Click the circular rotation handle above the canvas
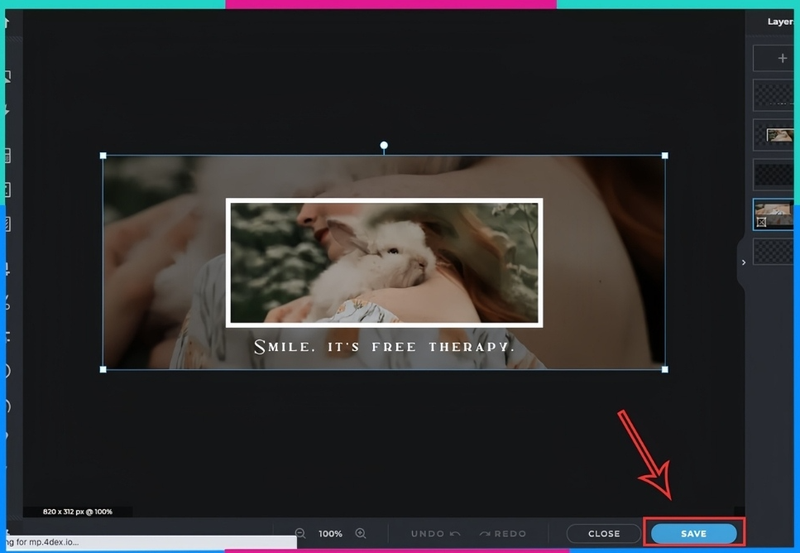Screen dimensions: 800x553 384,145
